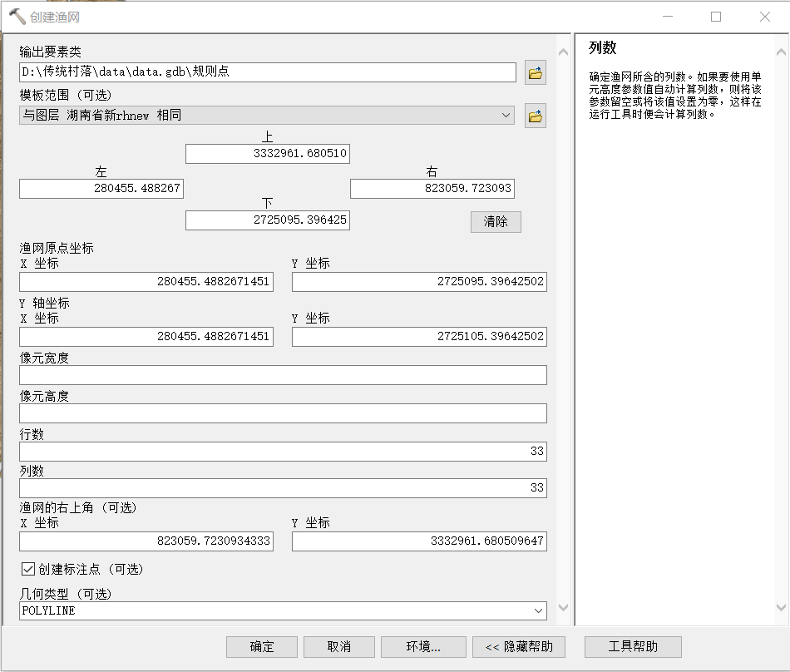Focus the 像元高度 input field

(283, 413)
